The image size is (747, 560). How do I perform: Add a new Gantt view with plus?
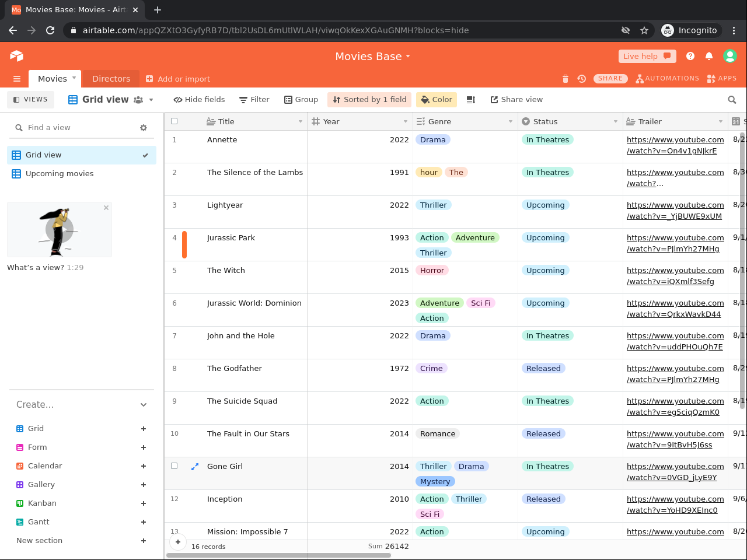(144, 522)
